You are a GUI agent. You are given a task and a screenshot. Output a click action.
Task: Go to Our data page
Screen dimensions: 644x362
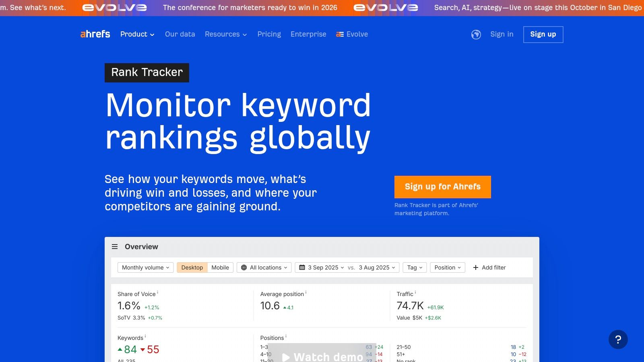(180, 34)
